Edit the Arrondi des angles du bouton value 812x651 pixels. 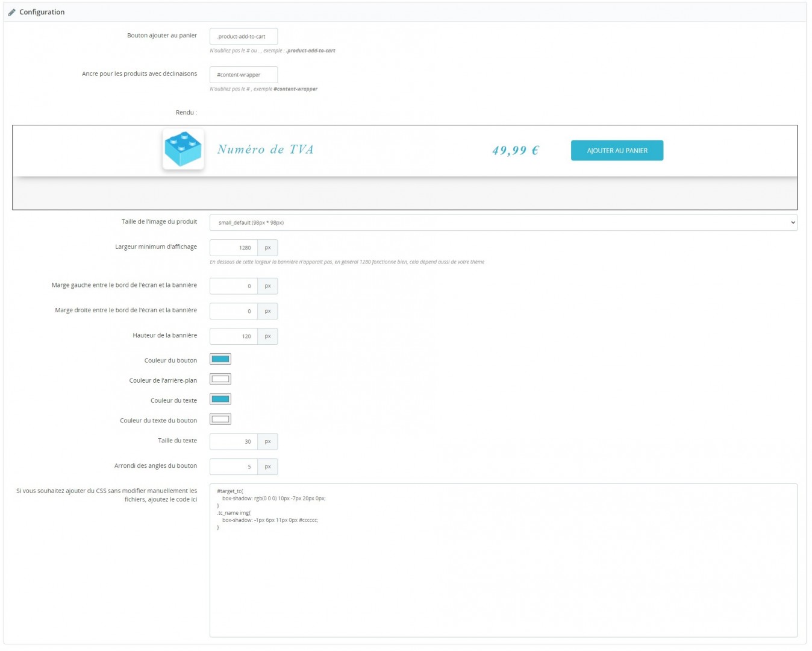(234, 467)
